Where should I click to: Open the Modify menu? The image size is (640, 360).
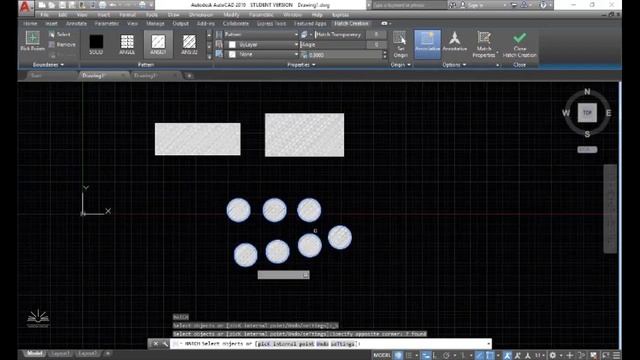coord(231,15)
